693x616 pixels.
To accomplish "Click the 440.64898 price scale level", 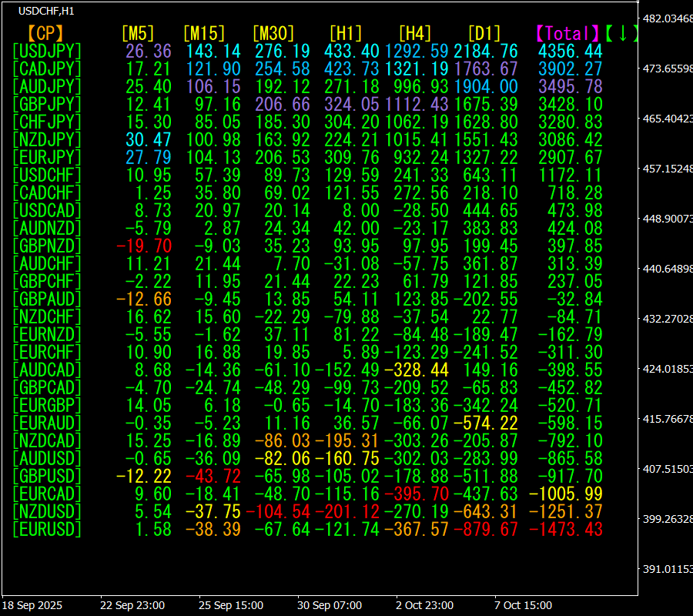I will click(x=668, y=269).
